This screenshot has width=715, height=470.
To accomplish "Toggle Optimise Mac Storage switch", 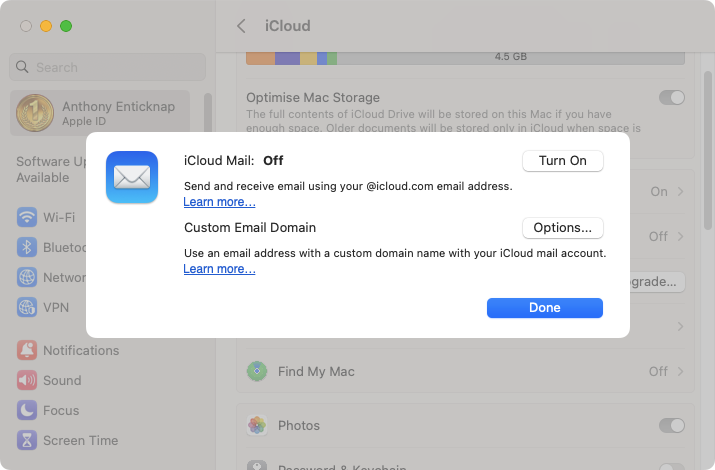I will tap(672, 98).
